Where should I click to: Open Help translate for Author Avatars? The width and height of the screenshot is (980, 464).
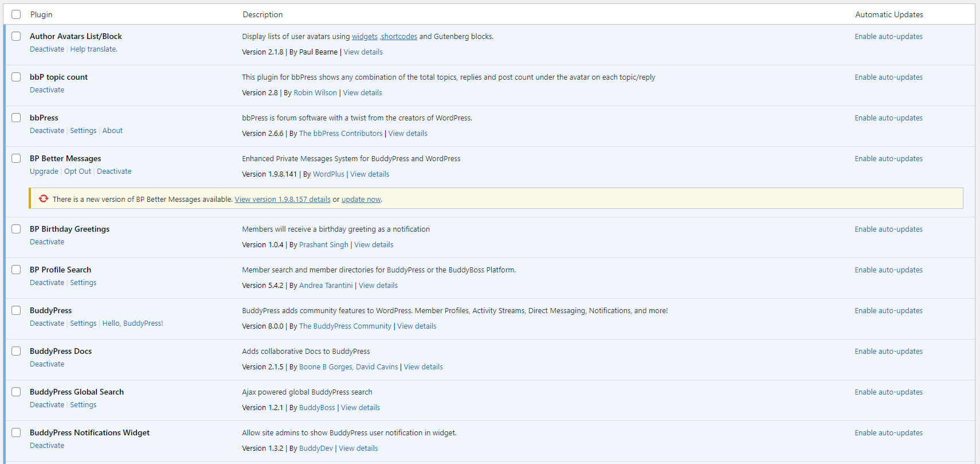pyautogui.click(x=93, y=49)
